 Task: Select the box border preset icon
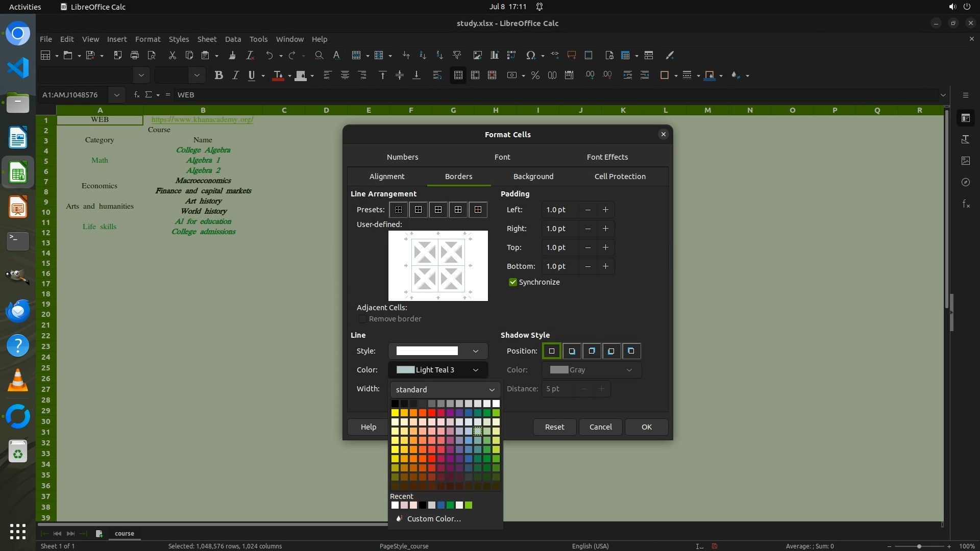pyautogui.click(x=418, y=210)
